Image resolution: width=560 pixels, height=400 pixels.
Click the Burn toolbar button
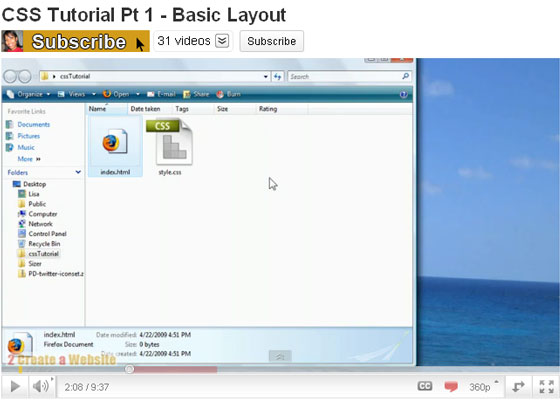(229, 94)
